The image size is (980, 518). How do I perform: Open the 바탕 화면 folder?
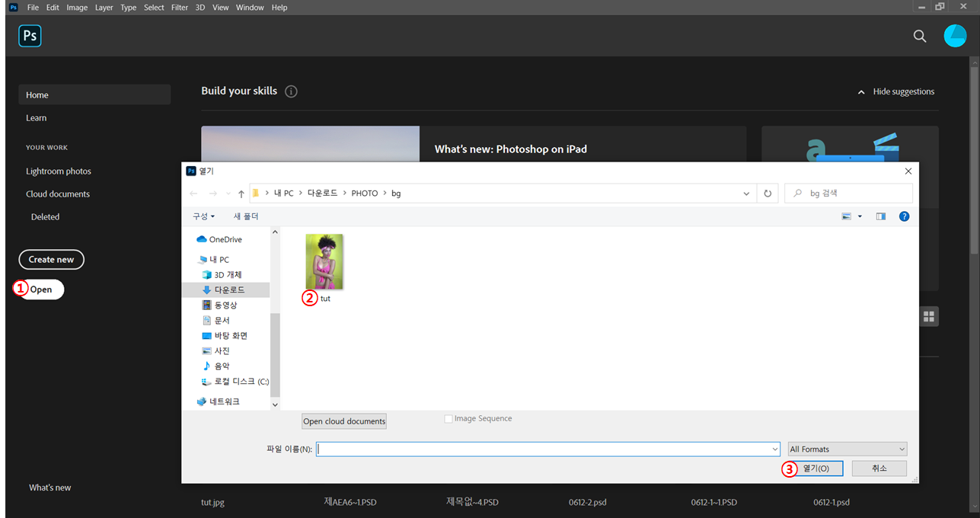point(225,336)
